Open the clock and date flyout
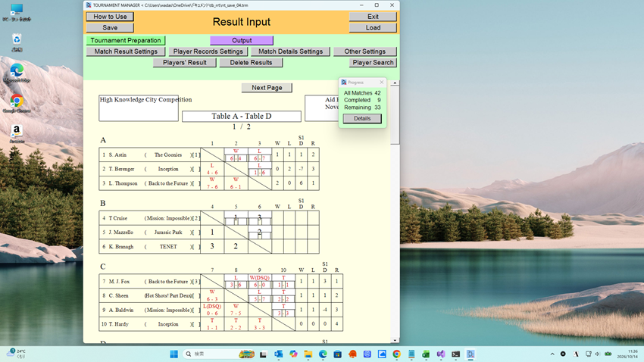The width and height of the screenshot is (644, 362). click(x=629, y=354)
